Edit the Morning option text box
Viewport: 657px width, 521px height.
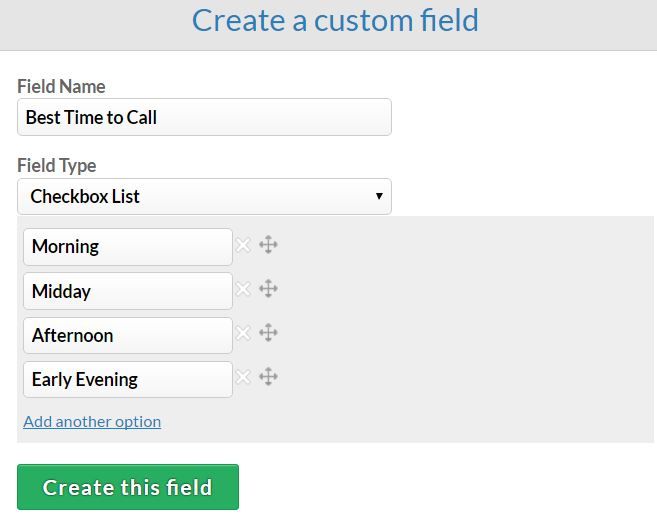128,247
